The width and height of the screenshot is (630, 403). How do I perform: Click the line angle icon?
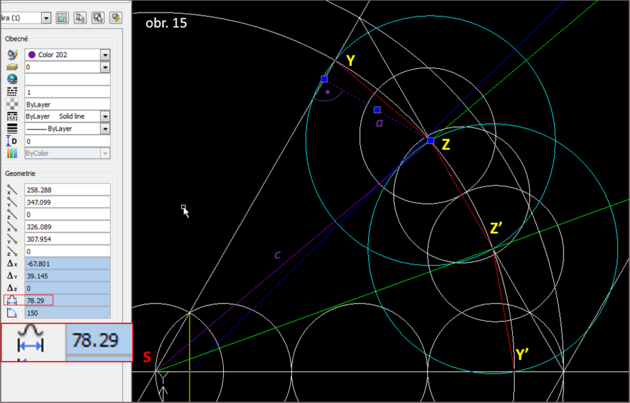coord(12,313)
